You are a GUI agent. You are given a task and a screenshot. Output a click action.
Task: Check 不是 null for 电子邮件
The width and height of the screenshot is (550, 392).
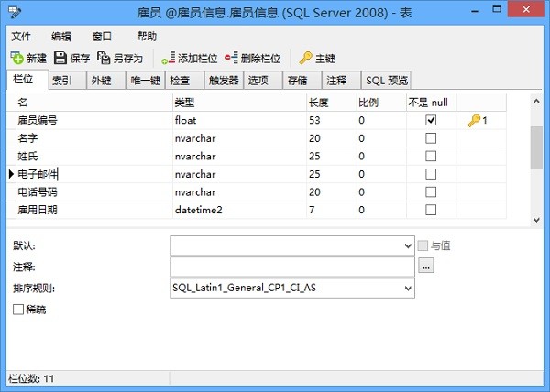431,174
